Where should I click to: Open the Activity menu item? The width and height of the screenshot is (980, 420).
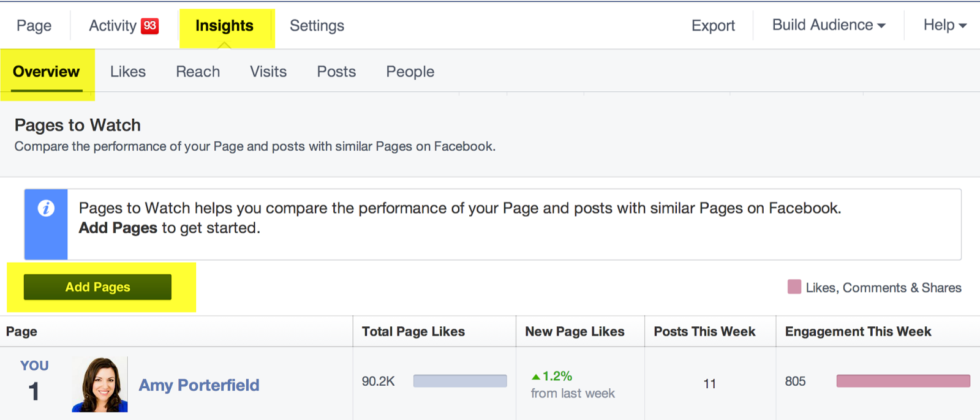tap(111, 26)
